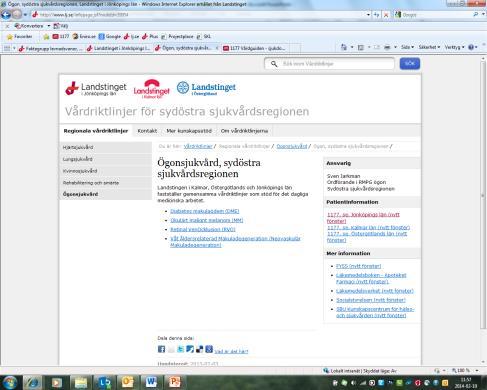Open the Sida dropdown menu
Viewport: 487px width, 390px height.
[407, 47]
